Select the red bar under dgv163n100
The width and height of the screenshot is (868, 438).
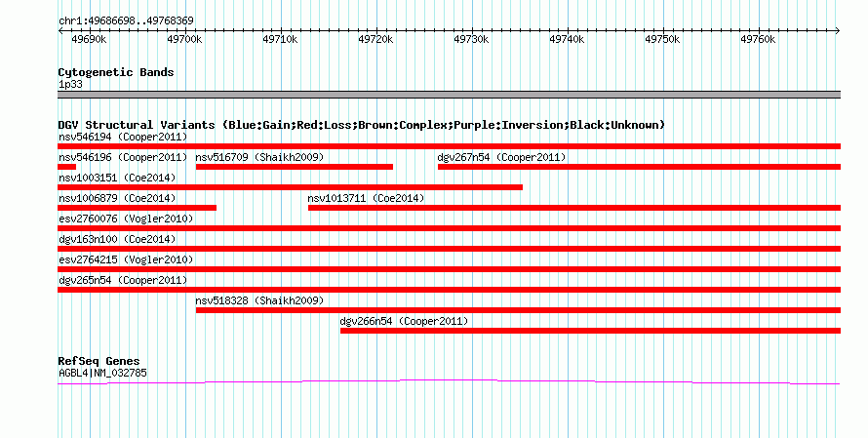point(449,249)
